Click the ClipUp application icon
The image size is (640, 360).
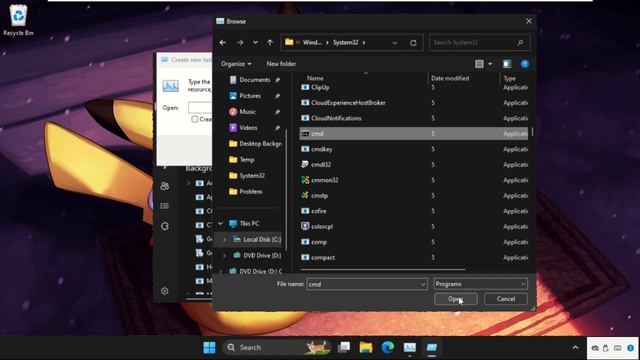tap(305, 87)
